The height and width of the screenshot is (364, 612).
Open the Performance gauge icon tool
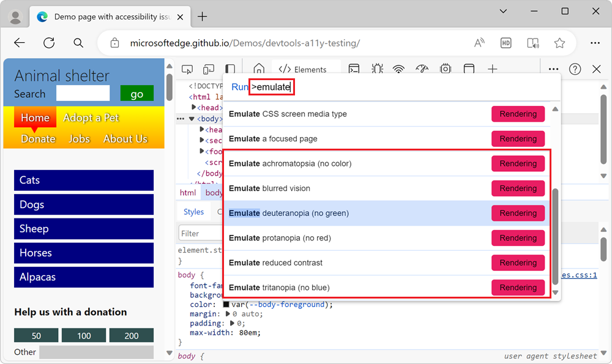tap(422, 69)
